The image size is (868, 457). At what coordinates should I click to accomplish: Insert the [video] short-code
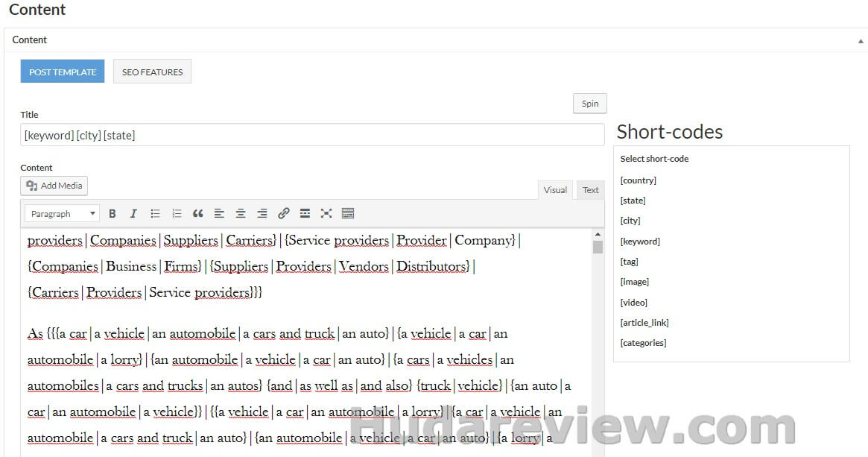[x=634, y=302]
